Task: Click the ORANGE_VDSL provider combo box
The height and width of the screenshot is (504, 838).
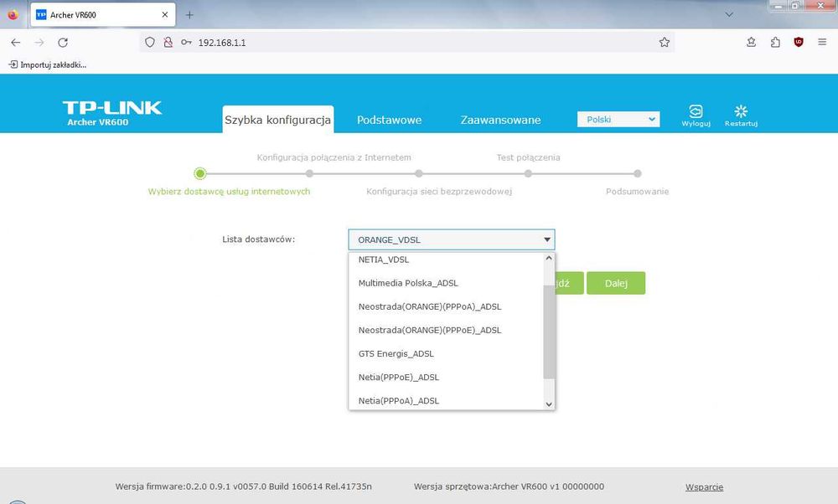Action: pyautogui.click(x=452, y=239)
